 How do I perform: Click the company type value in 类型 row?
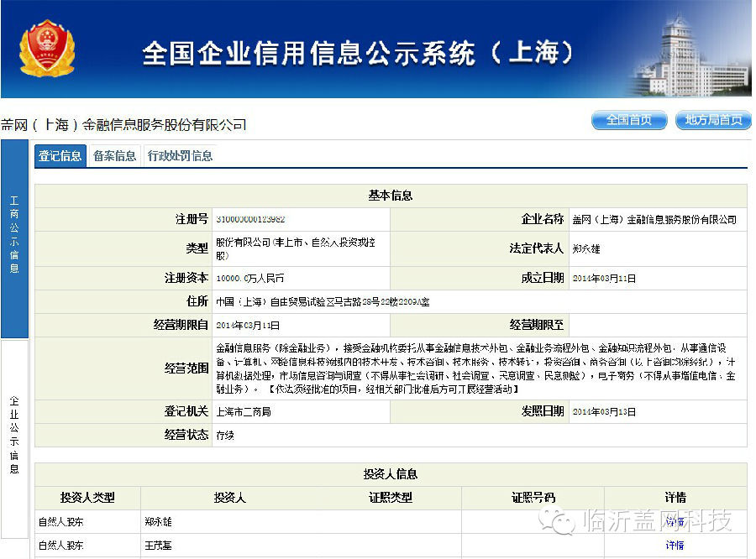click(x=296, y=248)
